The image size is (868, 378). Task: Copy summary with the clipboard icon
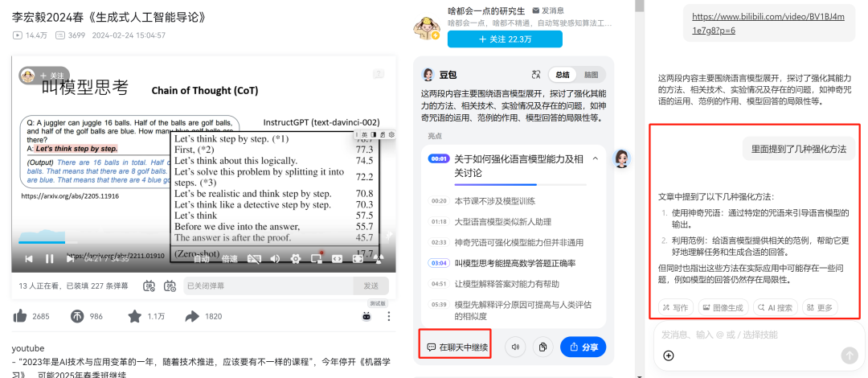coord(543,347)
